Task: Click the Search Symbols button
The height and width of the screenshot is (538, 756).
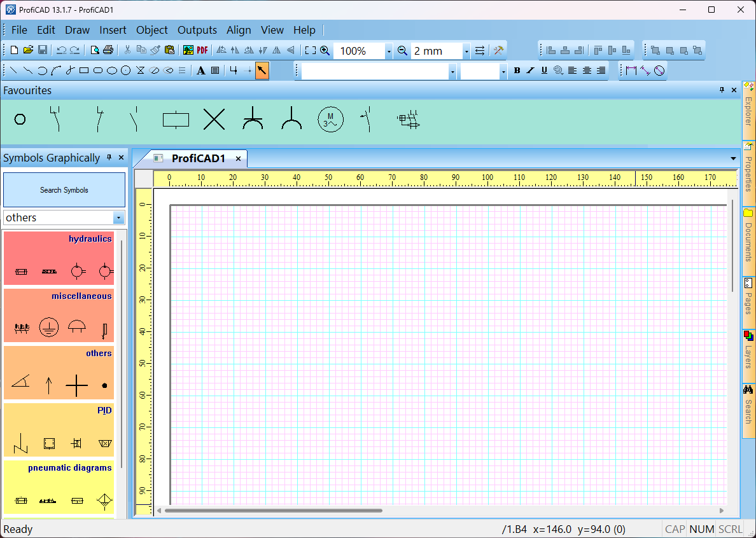Action: tap(64, 190)
